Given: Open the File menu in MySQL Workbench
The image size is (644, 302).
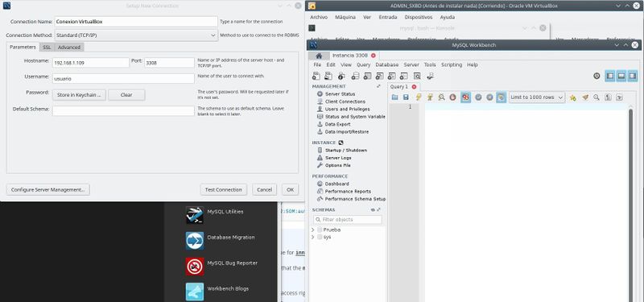Looking at the screenshot, I should click(x=317, y=65).
